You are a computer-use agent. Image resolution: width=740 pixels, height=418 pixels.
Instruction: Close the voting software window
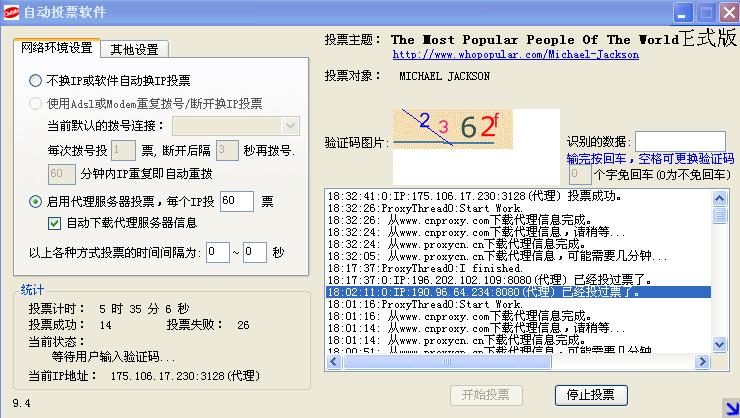[729, 13]
